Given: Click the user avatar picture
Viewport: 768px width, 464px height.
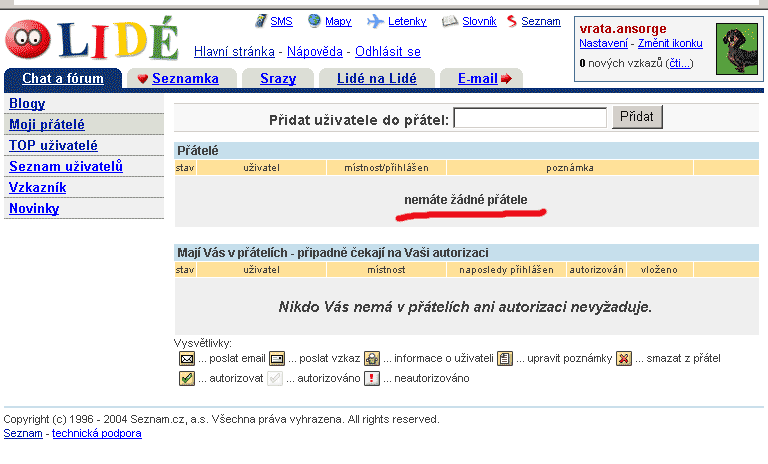Looking at the screenshot, I should pos(741,48).
